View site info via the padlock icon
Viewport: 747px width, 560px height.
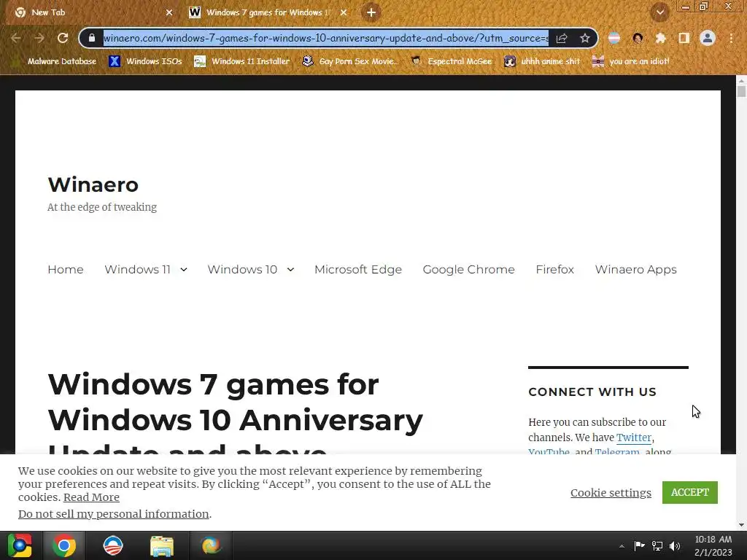pos(91,38)
